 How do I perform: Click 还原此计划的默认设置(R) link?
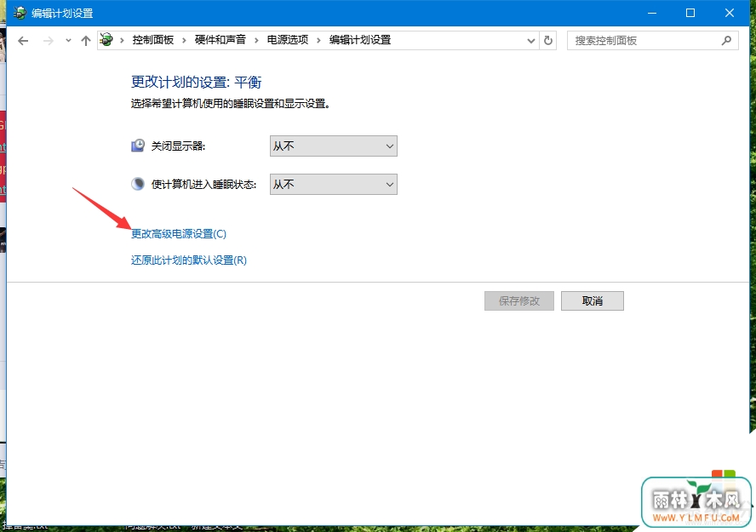[188, 260]
